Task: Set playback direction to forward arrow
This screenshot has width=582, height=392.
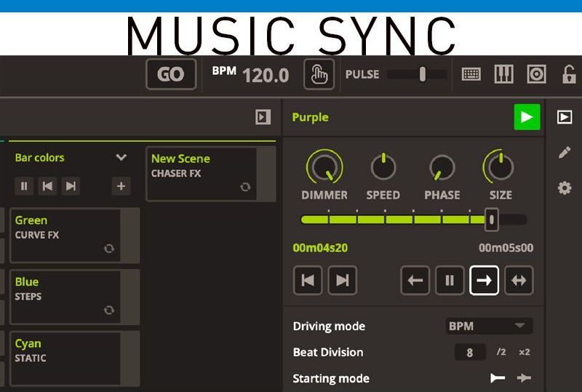Action: [x=484, y=280]
